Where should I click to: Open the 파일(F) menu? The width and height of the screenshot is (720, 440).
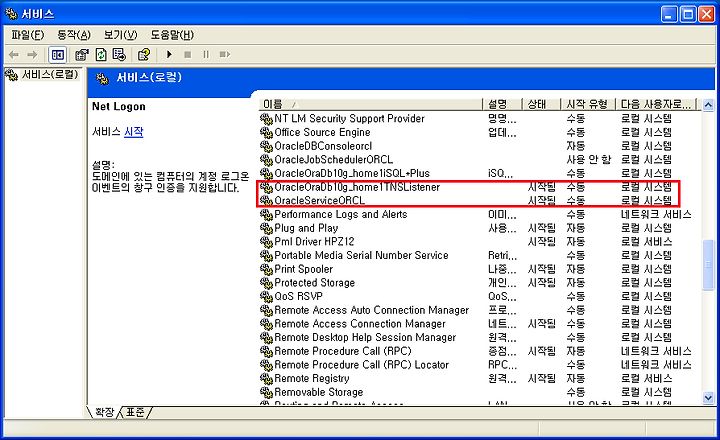[x=28, y=35]
